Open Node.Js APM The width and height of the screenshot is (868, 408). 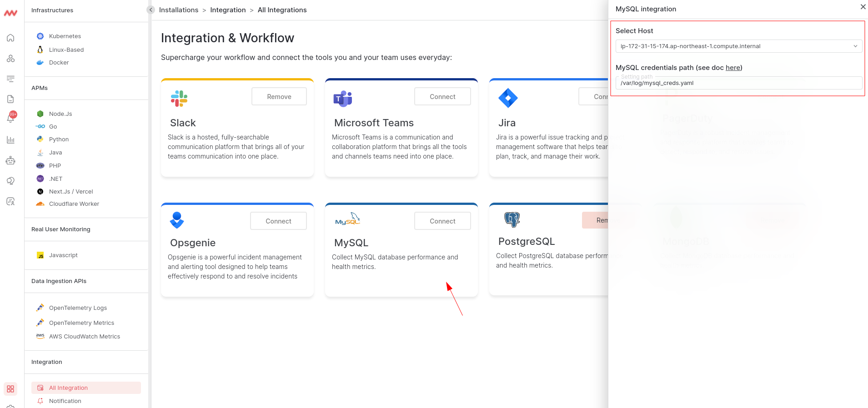[60, 114]
